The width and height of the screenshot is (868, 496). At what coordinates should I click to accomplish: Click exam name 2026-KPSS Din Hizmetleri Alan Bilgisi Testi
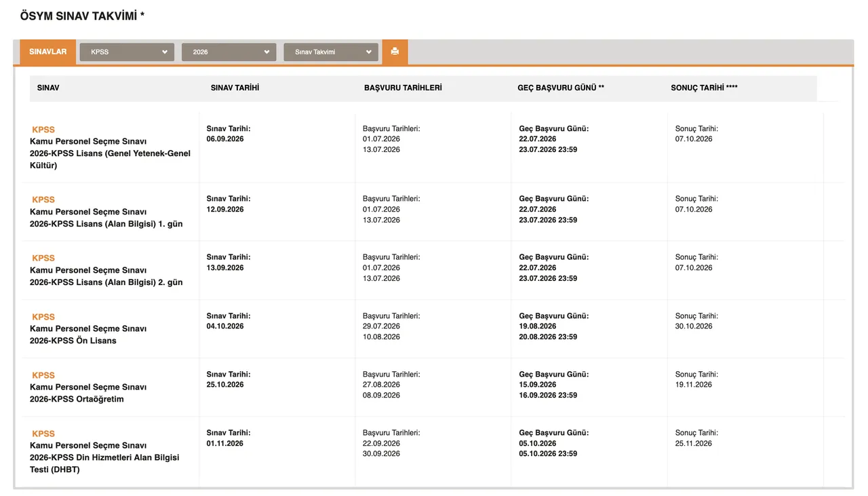pyautogui.click(x=104, y=463)
